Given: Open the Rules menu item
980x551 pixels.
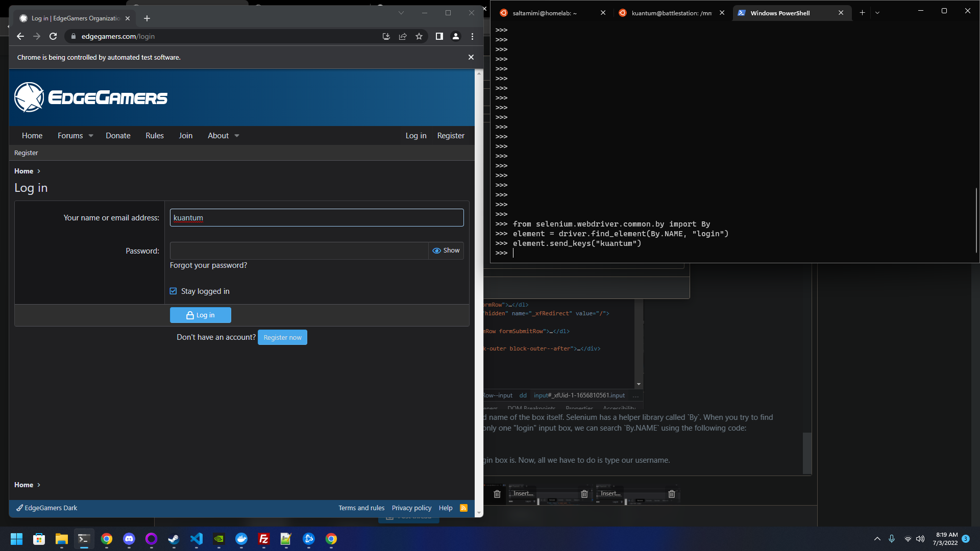Looking at the screenshot, I should (x=155, y=136).
